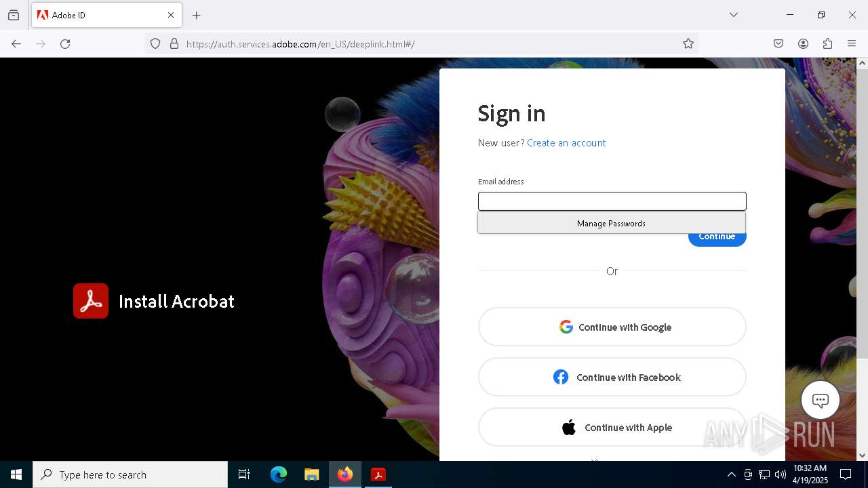Open the Extensions puzzle icon
Screen dimensions: 868x488
tap(827, 44)
